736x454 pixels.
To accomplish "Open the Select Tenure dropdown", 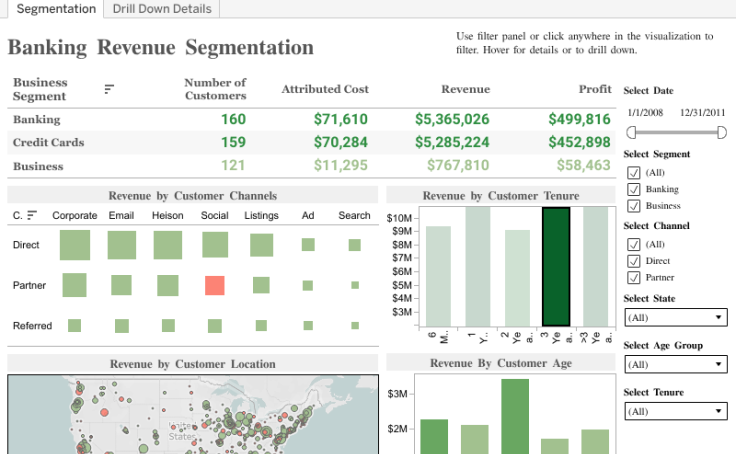I will tap(675, 411).
